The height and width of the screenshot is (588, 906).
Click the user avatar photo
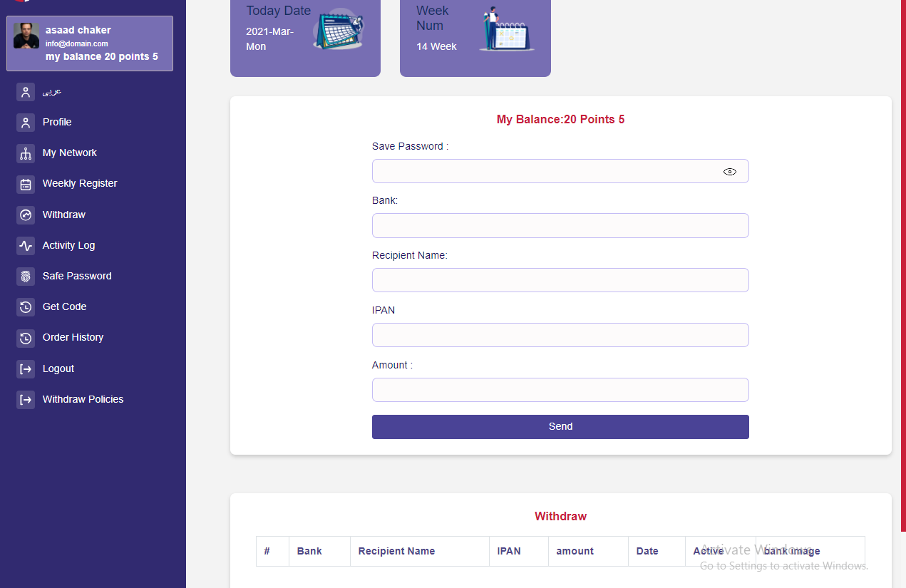[26, 36]
